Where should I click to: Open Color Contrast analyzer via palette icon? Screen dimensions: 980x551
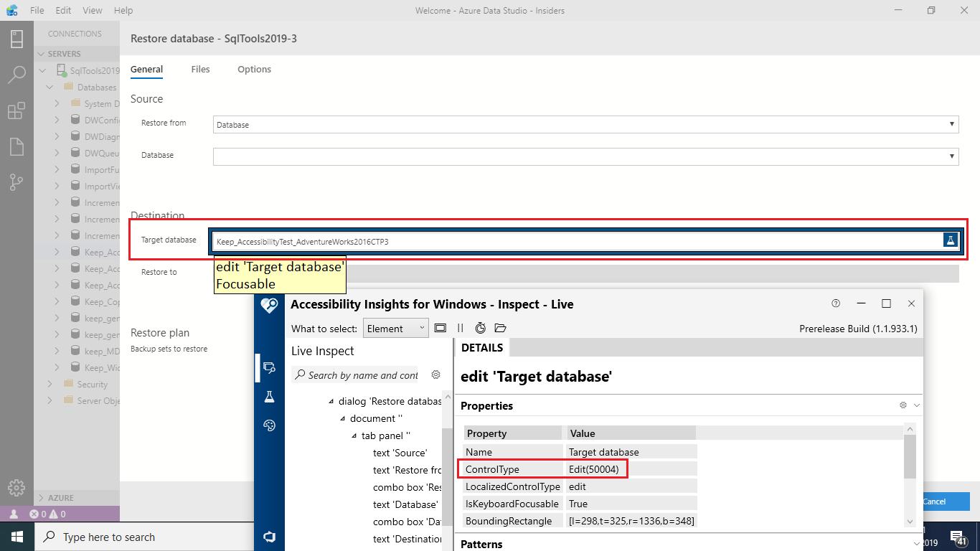269,425
